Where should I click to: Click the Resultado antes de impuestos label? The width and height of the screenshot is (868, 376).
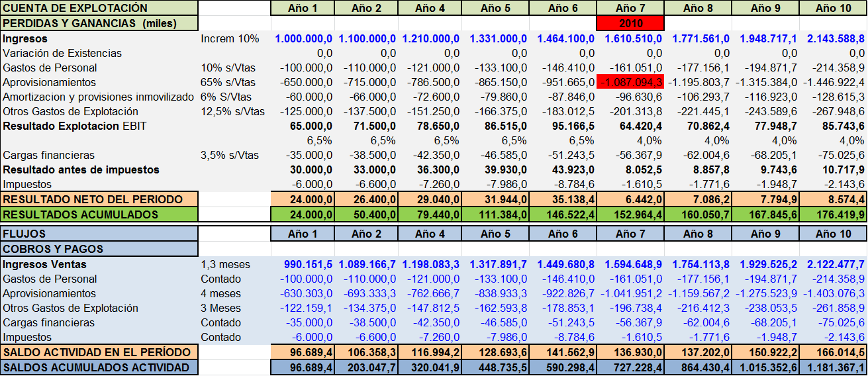[x=81, y=169]
